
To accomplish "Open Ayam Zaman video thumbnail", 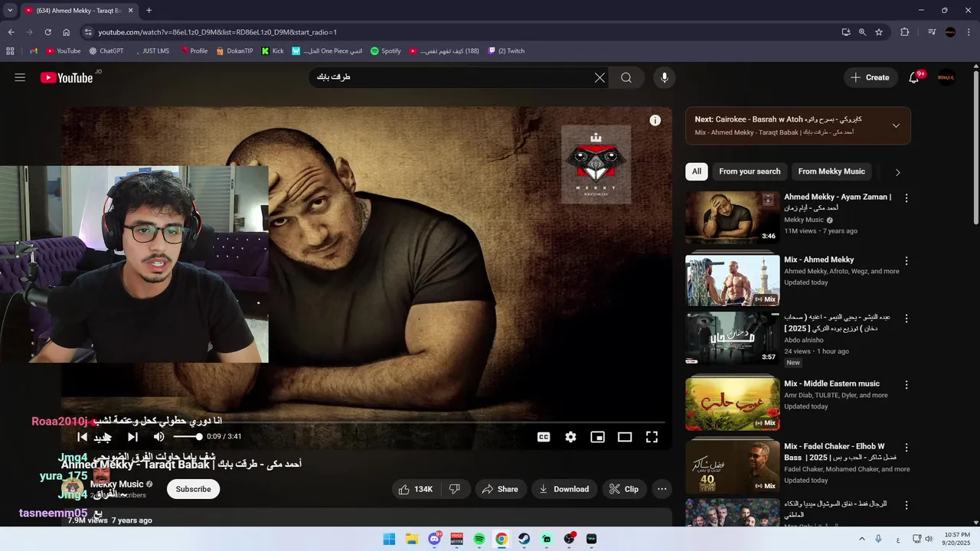I will click(x=732, y=217).
